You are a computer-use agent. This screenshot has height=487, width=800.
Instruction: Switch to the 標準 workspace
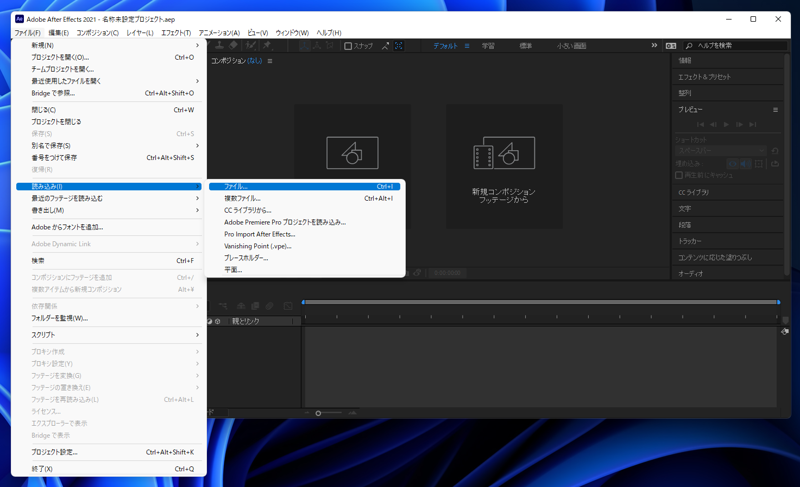tap(526, 46)
